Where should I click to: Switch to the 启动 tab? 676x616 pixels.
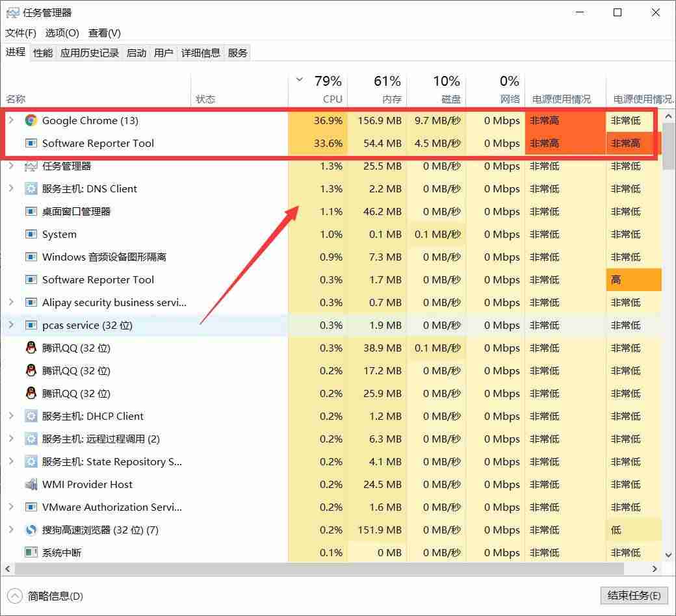(x=136, y=53)
